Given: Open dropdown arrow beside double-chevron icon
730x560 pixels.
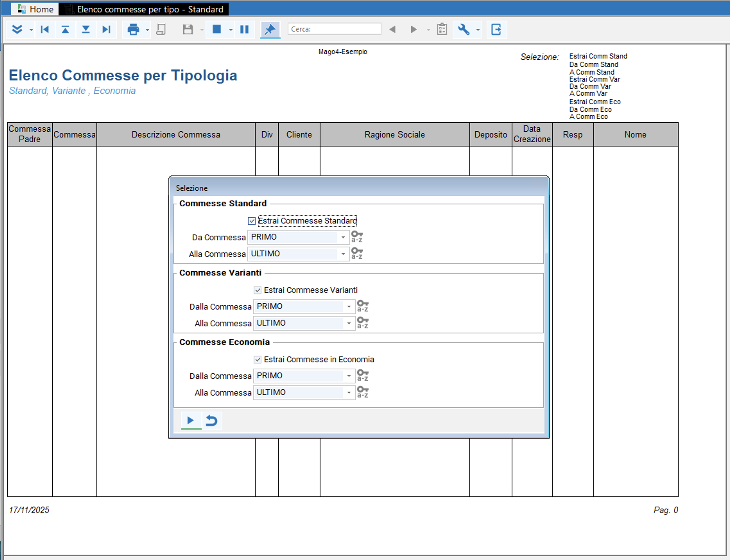Looking at the screenshot, I should point(31,30).
